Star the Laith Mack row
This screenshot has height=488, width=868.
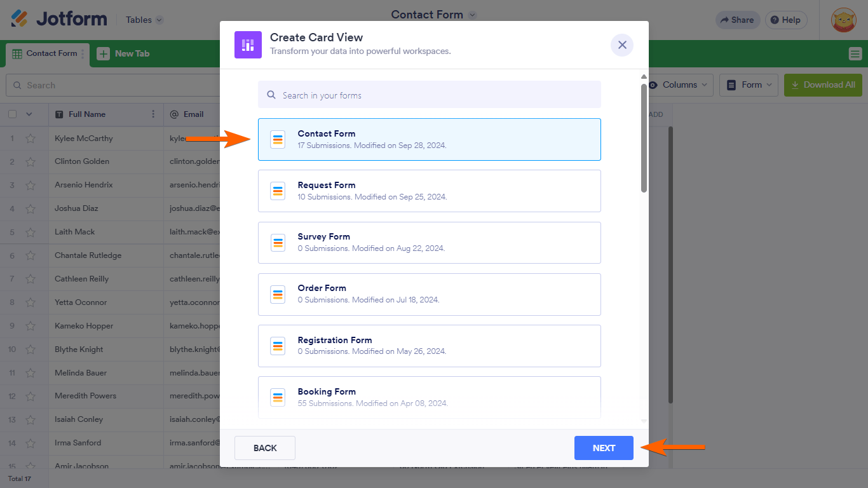tap(30, 232)
